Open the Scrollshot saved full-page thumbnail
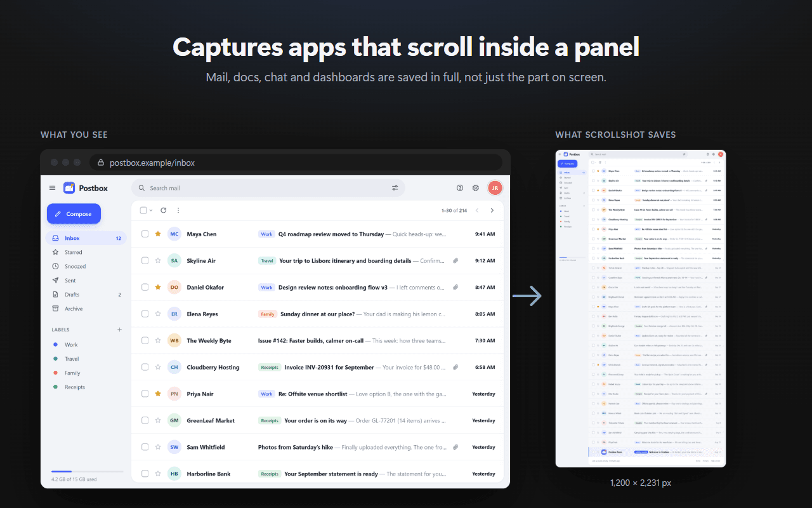Screen dimensions: 812x508 (x=641, y=309)
